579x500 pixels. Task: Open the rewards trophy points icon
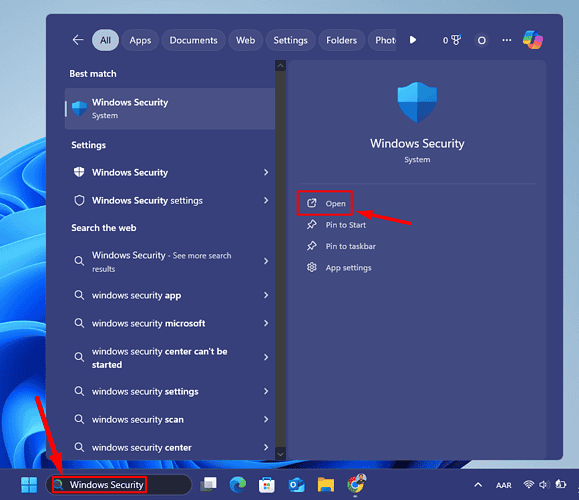452,40
